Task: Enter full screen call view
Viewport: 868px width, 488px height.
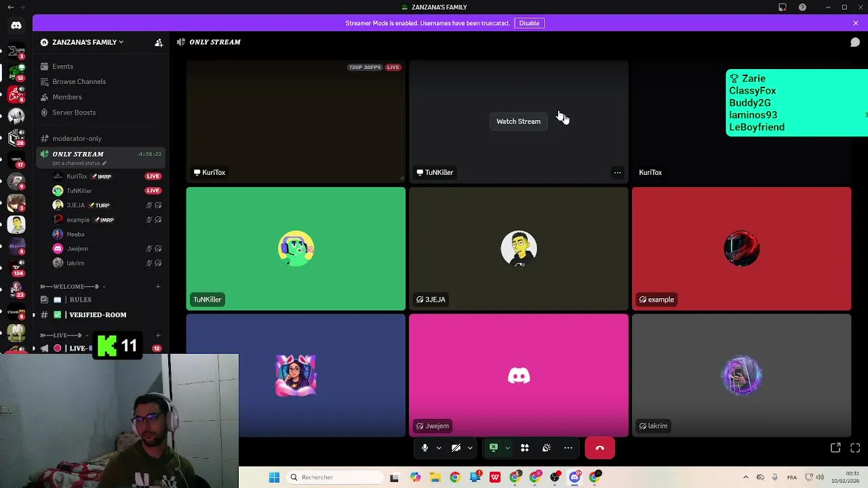Action: [855, 448]
